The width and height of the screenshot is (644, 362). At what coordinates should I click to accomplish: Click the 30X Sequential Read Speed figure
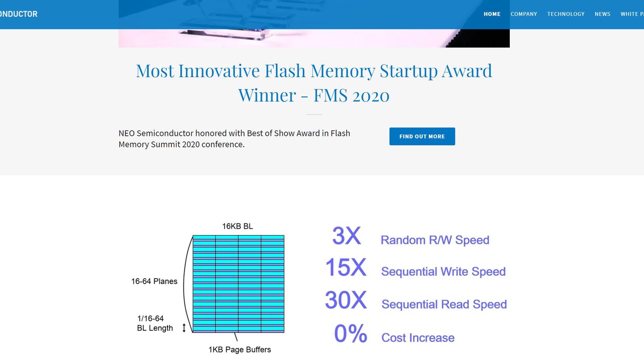(x=416, y=301)
